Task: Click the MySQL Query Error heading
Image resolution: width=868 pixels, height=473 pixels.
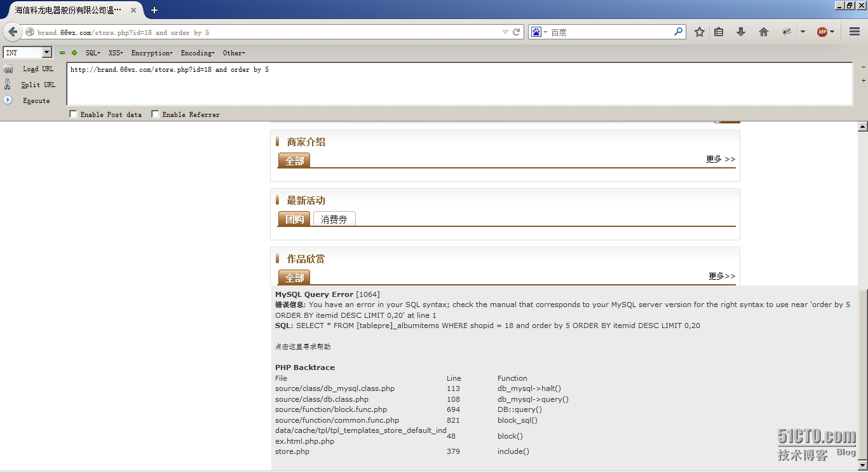Action: click(x=314, y=294)
